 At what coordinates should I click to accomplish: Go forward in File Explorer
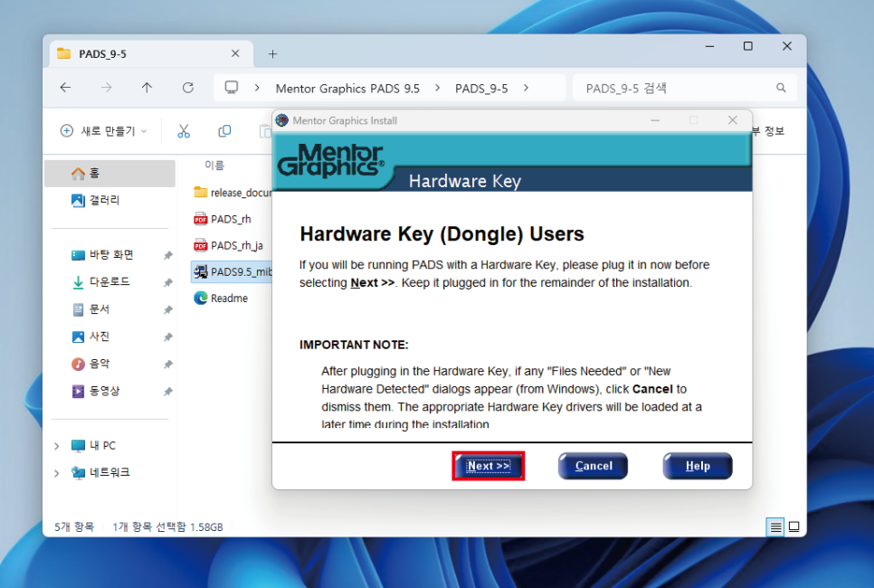pyautogui.click(x=107, y=88)
